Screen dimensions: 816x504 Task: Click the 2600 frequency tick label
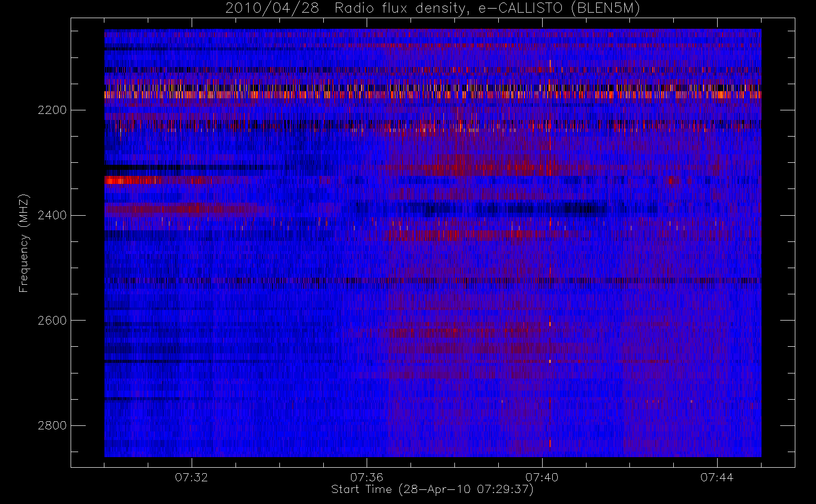[x=52, y=321]
